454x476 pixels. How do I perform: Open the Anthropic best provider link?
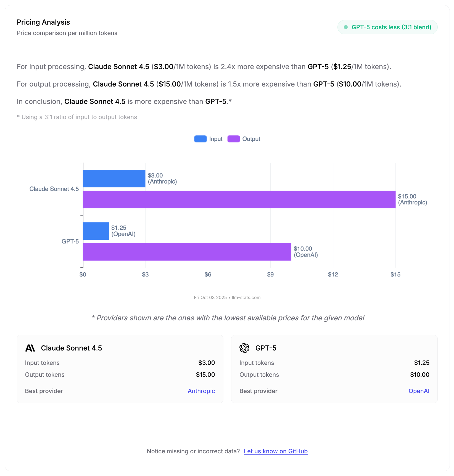[x=201, y=391]
